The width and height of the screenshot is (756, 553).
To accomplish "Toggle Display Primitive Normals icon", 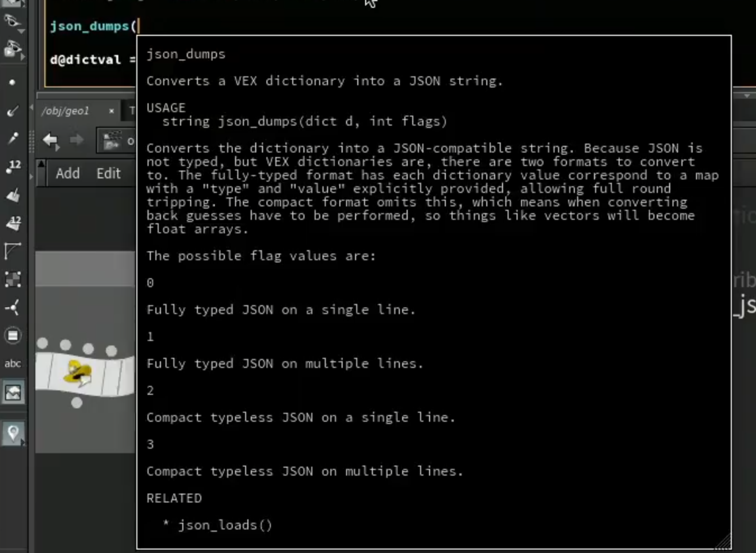I will pyautogui.click(x=12, y=195).
